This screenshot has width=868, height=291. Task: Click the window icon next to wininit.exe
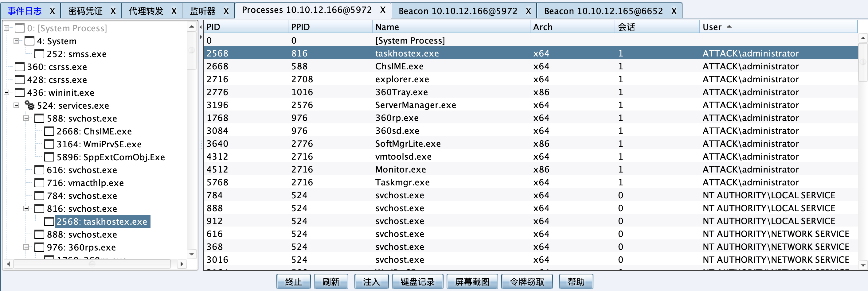pos(20,93)
